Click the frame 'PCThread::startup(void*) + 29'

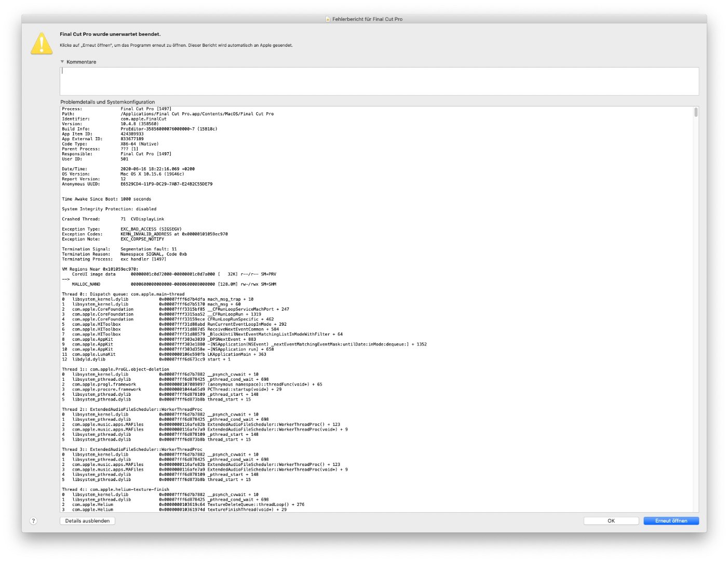tap(245, 389)
